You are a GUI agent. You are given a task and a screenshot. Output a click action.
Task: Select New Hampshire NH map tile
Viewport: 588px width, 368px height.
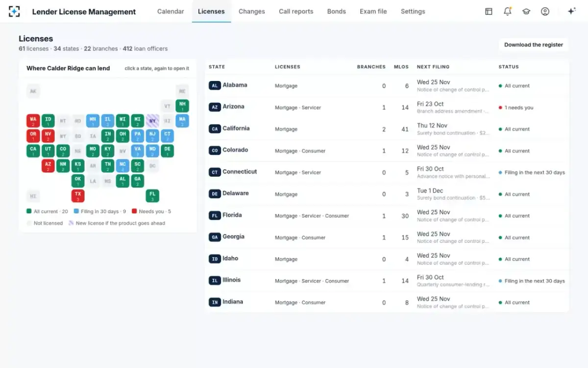click(x=182, y=106)
